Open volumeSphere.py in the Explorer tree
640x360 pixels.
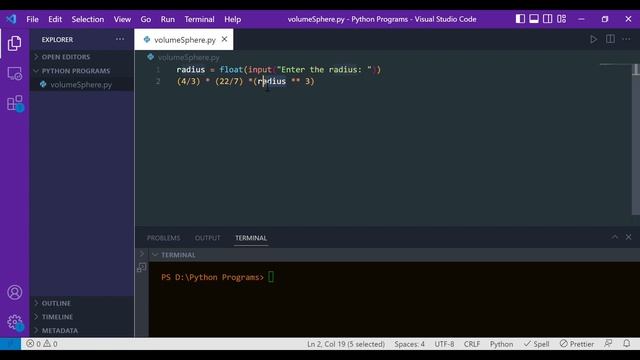coord(81,85)
